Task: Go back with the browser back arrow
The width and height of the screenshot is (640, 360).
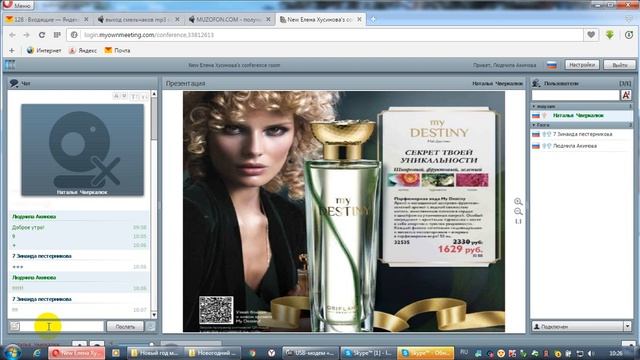Action: (x=12, y=35)
